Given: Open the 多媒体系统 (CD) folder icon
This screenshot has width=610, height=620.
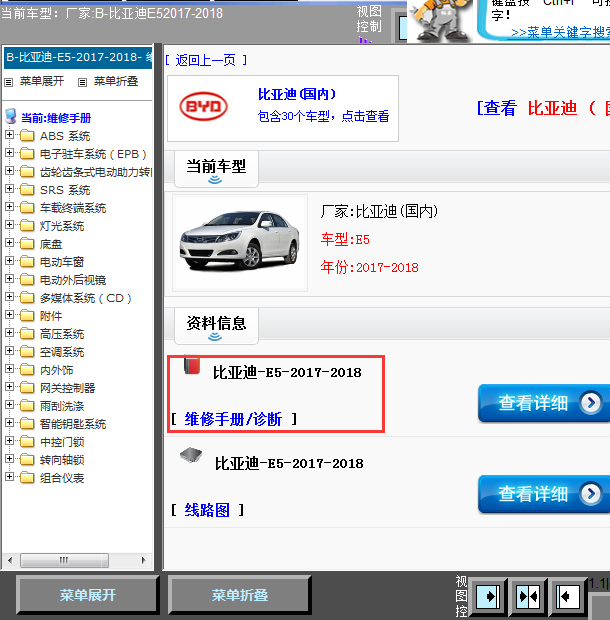Looking at the screenshot, I should coord(27,297).
